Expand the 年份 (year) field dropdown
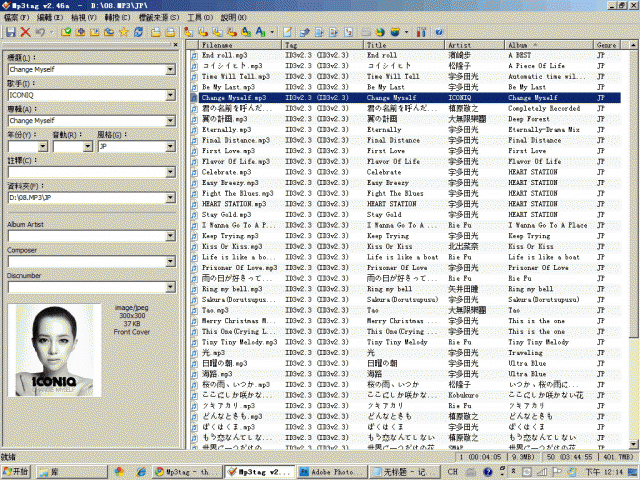Viewport: 640px width, 480px height. (x=43, y=146)
